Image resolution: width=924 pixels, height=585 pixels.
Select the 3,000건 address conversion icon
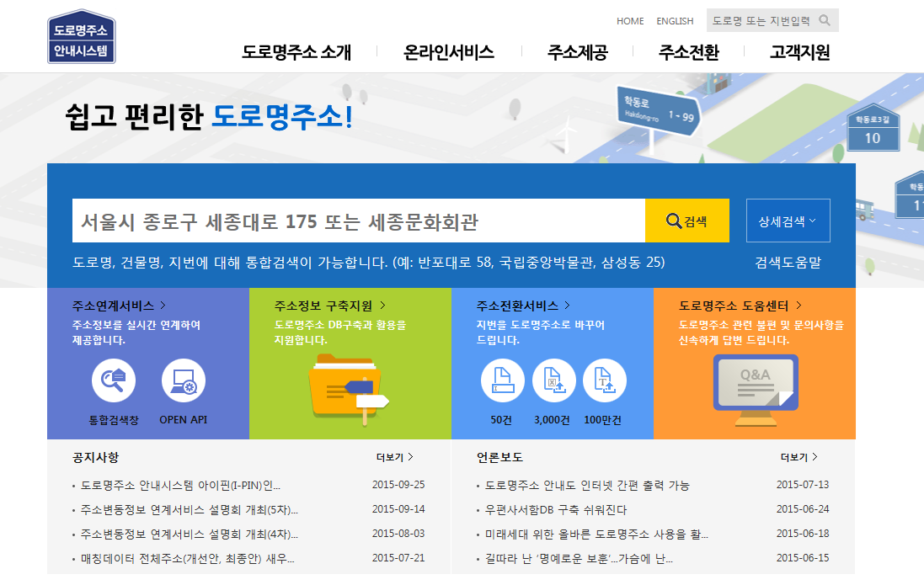click(x=554, y=380)
